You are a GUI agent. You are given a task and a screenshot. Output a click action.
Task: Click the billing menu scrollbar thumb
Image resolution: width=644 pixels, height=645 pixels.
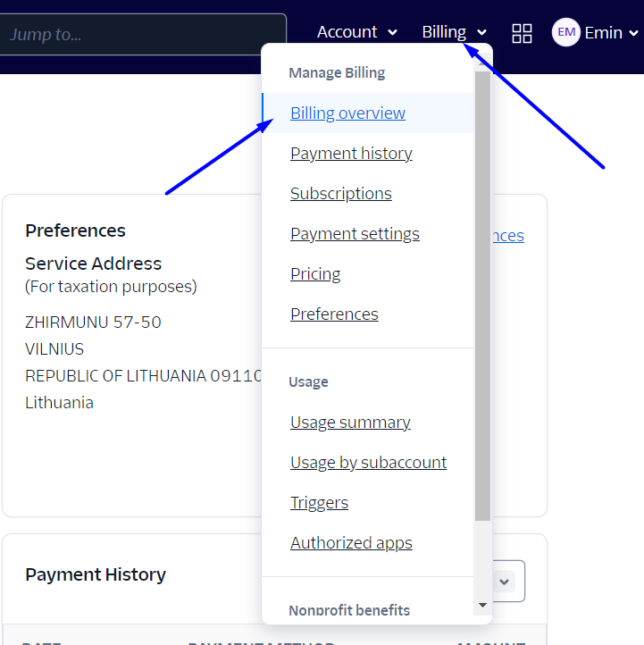[x=482, y=295]
